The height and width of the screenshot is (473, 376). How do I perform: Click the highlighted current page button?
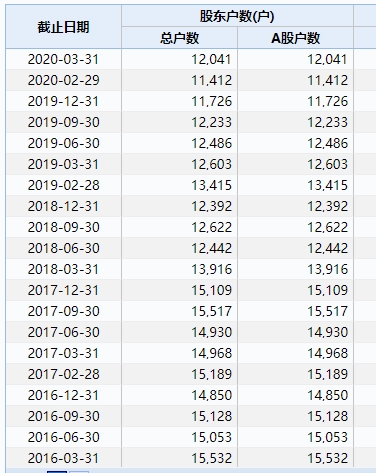coord(57,472)
